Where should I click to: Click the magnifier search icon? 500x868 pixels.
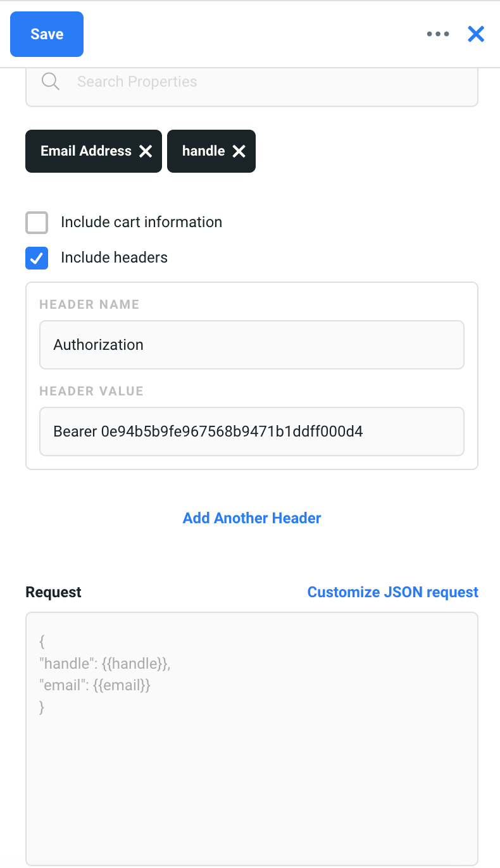[x=51, y=82]
